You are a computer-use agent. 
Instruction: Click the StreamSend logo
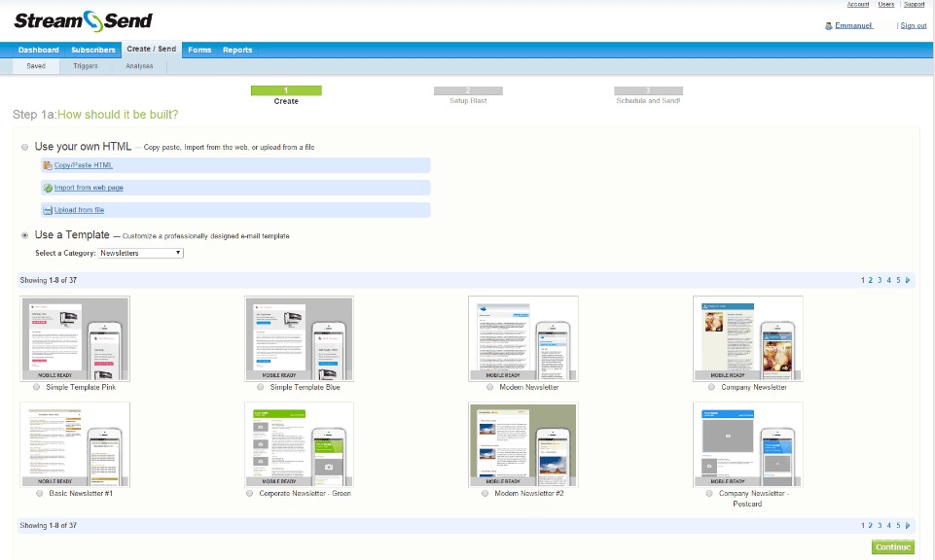coord(83,20)
